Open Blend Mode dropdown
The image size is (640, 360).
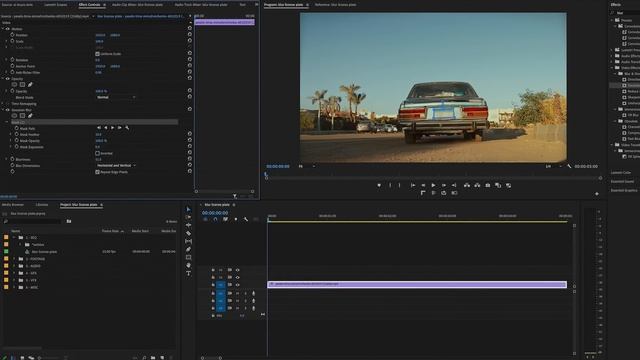tap(116, 98)
